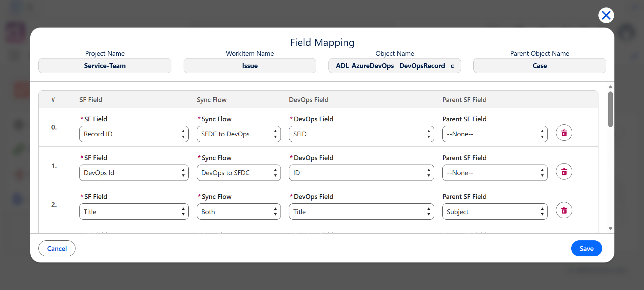The width and height of the screenshot is (644, 290).
Task: Open the SFID DevOps Field dropdown
Action: pos(361,134)
